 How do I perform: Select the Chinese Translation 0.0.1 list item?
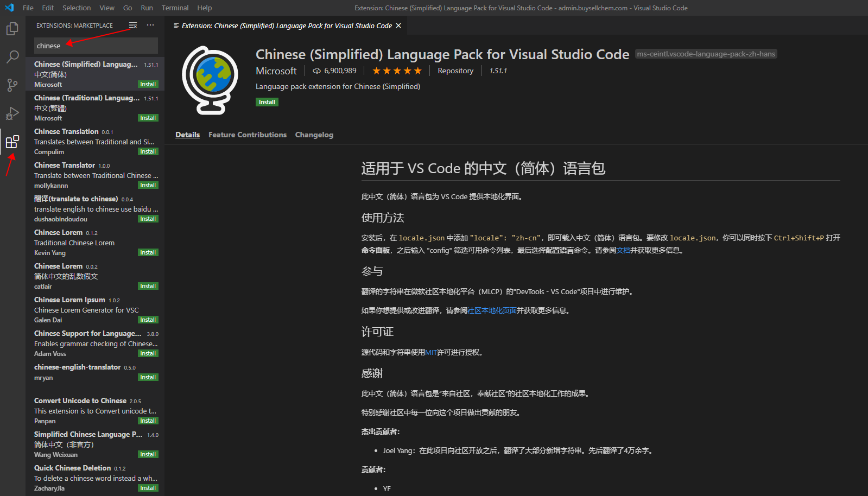[95, 141]
